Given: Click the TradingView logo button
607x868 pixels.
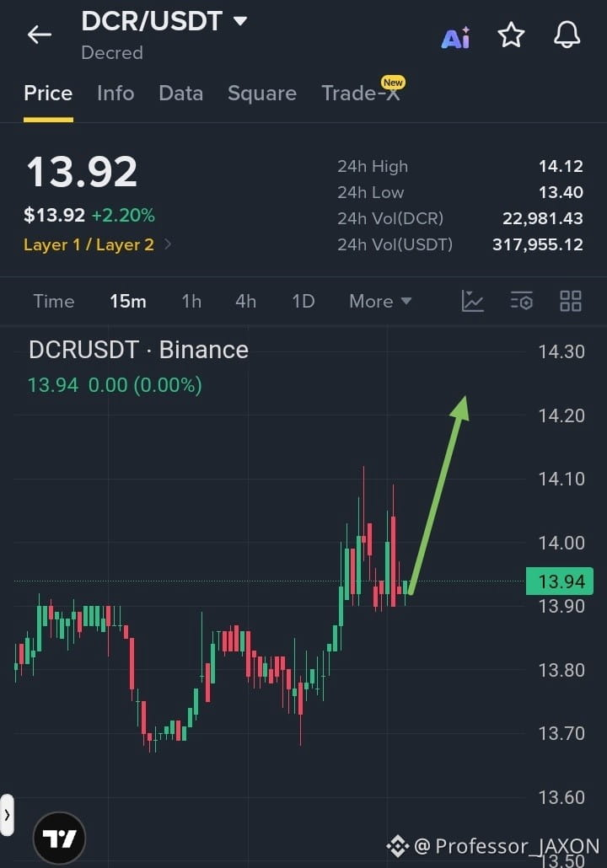Looking at the screenshot, I should [x=59, y=839].
